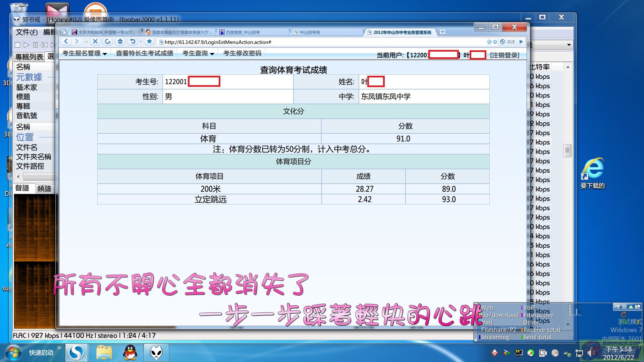644x362 pixels.
Task: Bookmark page with the star icon
Action: (150, 42)
